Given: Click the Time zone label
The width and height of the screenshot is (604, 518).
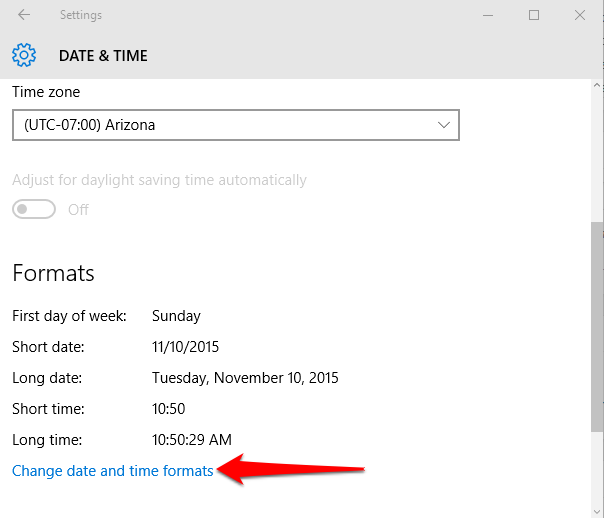Looking at the screenshot, I should coord(46,92).
